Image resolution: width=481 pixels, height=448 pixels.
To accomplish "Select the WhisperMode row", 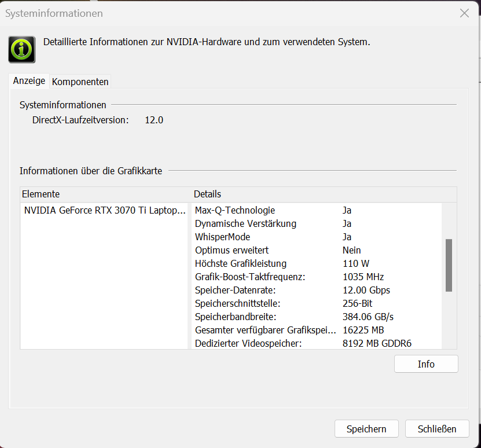I will 317,237.
